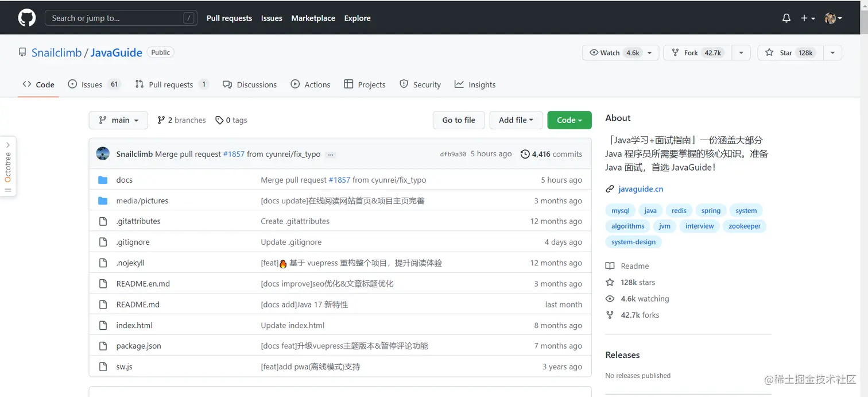Viewport: 868px width, 397px height.
Task: Open the main branch selector
Action: coord(118,120)
